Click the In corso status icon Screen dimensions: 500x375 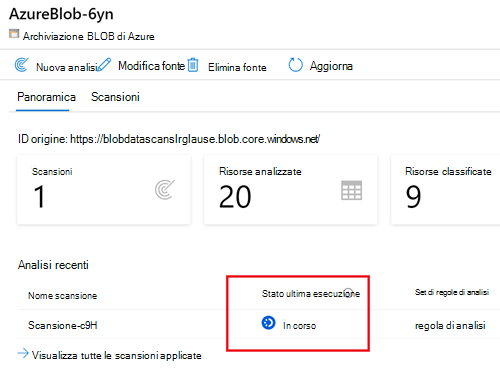(268, 323)
